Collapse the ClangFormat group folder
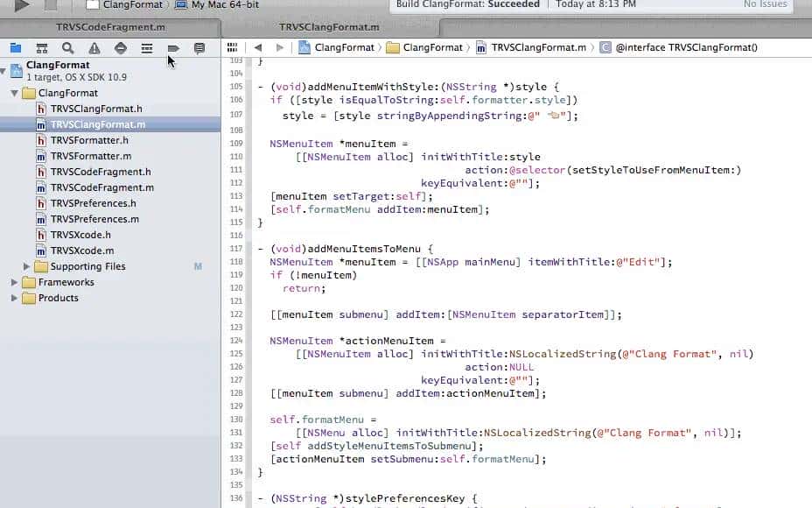812x508 pixels. click(x=15, y=93)
